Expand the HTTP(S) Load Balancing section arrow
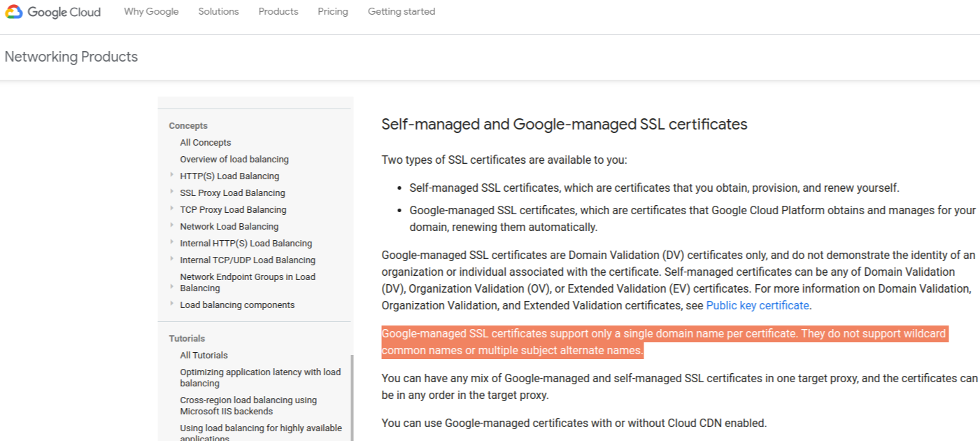 pos(171,175)
